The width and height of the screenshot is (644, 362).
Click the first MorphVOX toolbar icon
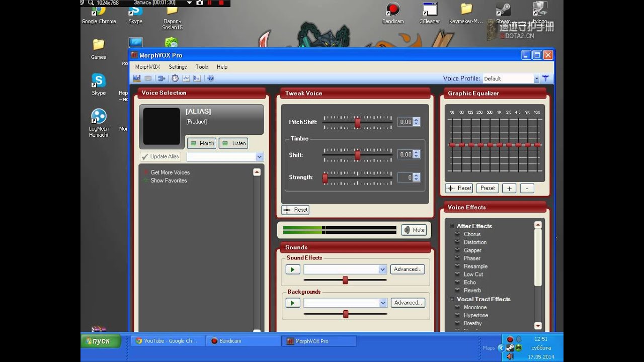[137, 78]
